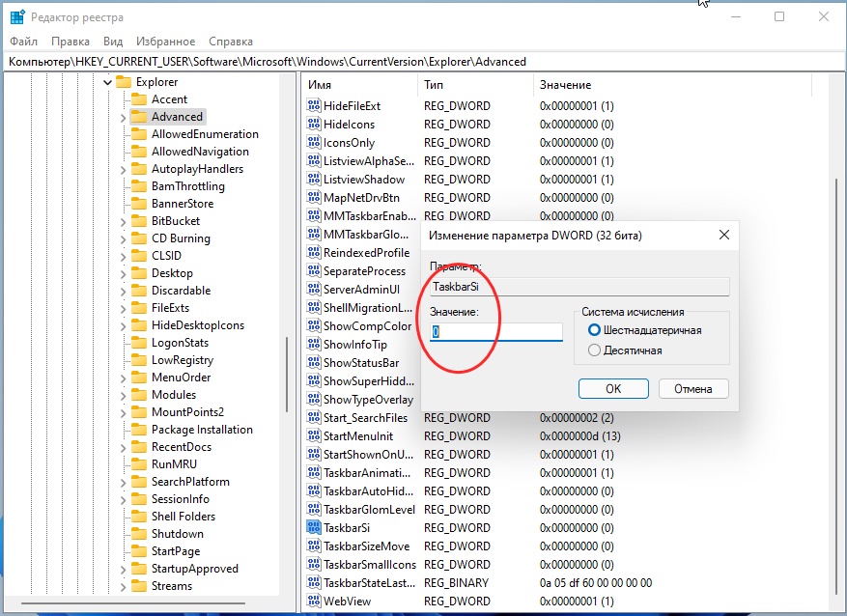Click the Accent folder icon
Screen dimensions: 847x616
tap(139, 99)
